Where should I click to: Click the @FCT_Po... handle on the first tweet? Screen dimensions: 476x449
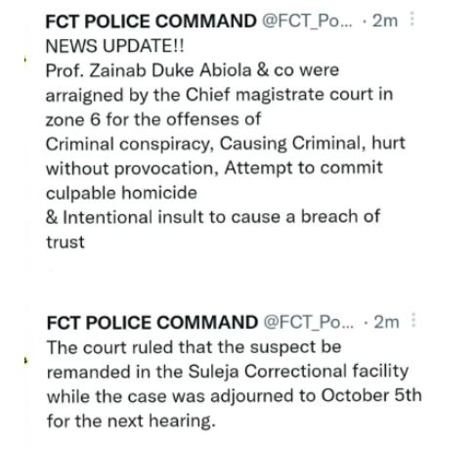307,22
